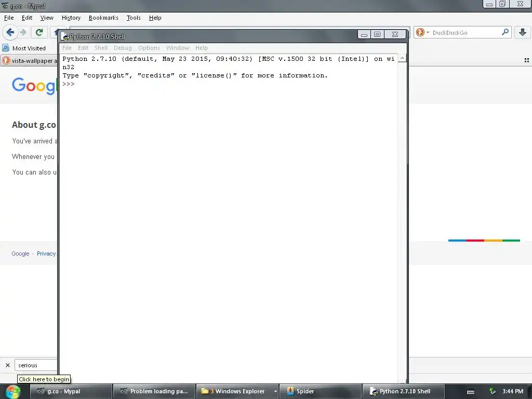This screenshot has height=399, width=532.
Task: Open Python Shell Edit menu
Action: tap(83, 48)
